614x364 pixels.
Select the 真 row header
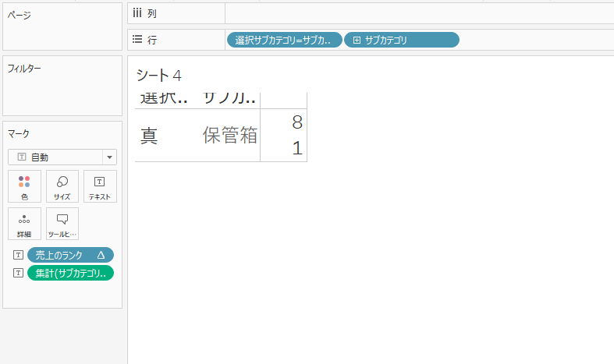[149, 136]
